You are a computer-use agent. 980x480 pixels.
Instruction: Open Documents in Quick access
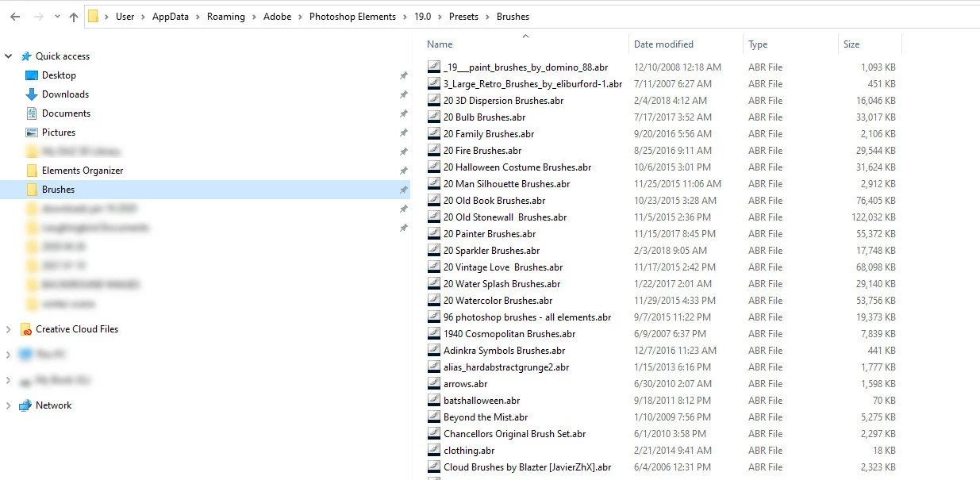click(66, 113)
